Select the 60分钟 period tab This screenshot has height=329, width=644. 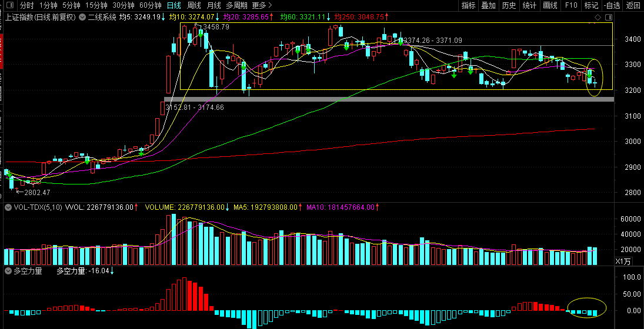151,5
